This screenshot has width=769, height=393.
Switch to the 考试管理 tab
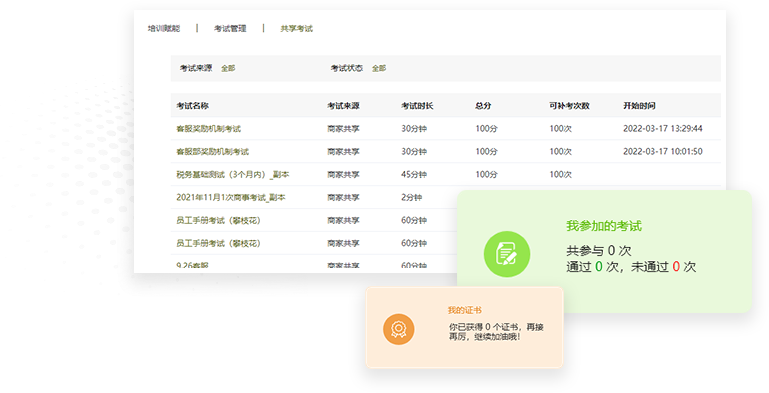pos(230,28)
